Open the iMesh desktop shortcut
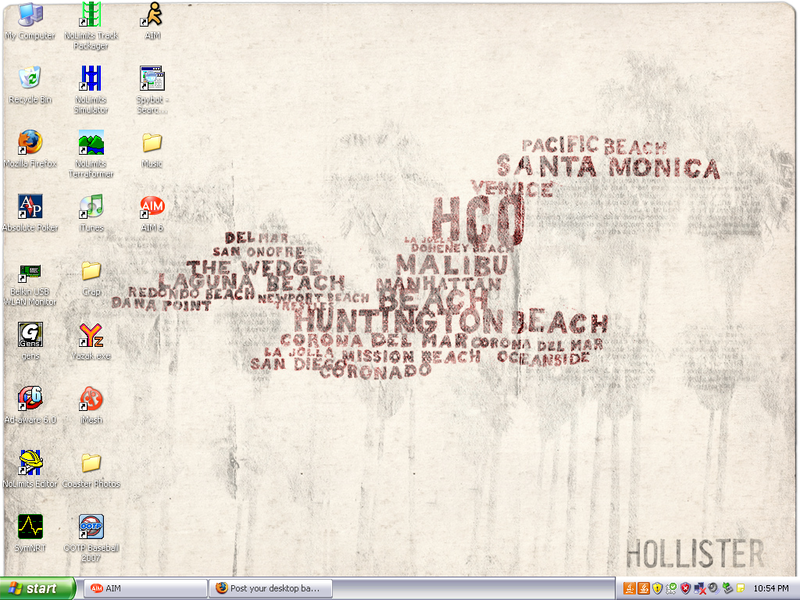Image resolution: width=800 pixels, height=600 pixels. (x=91, y=406)
